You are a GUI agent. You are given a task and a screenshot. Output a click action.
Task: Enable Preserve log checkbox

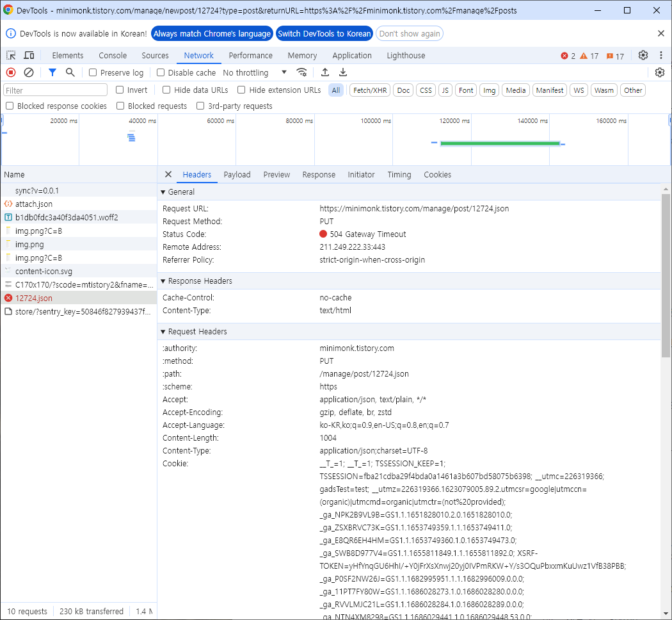tap(93, 72)
